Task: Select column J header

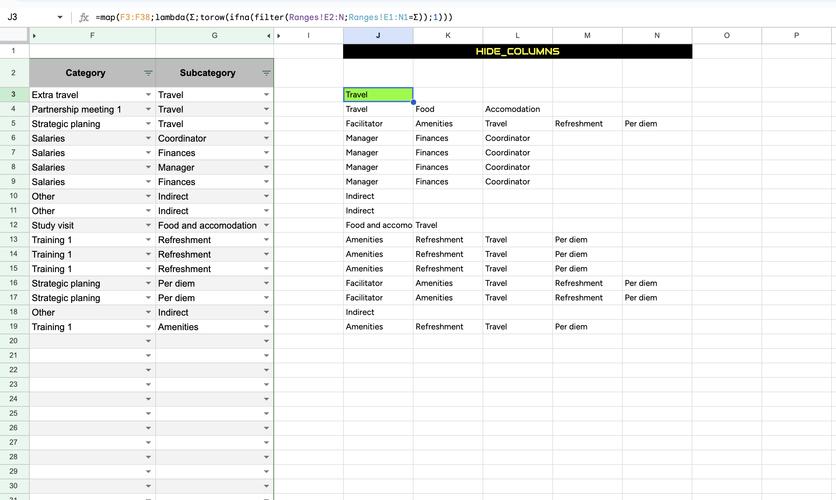Action: click(378, 36)
